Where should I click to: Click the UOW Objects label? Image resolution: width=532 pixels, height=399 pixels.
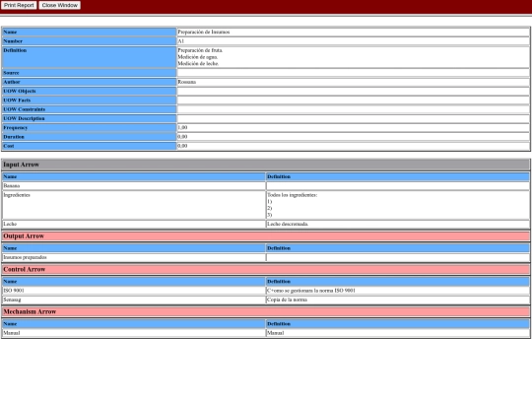(20, 91)
